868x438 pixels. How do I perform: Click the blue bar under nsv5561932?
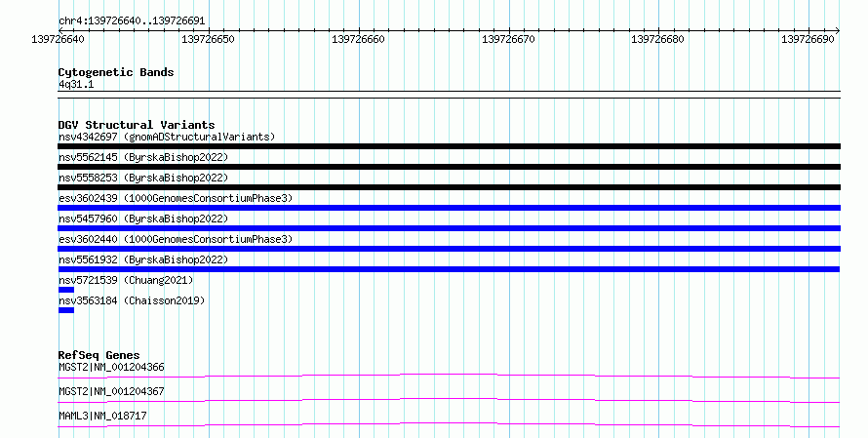tap(449, 269)
